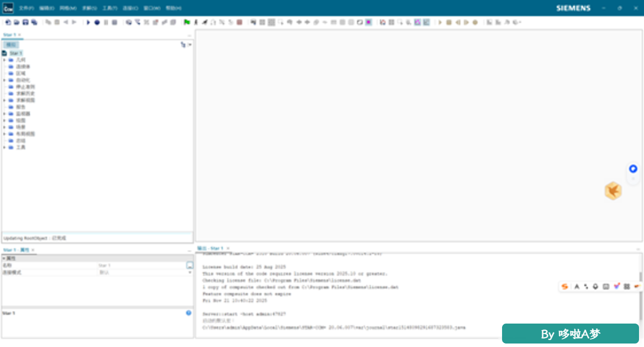
Task: Click the floating blue circle widget
Action: pyautogui.click(x=633, y=169)
